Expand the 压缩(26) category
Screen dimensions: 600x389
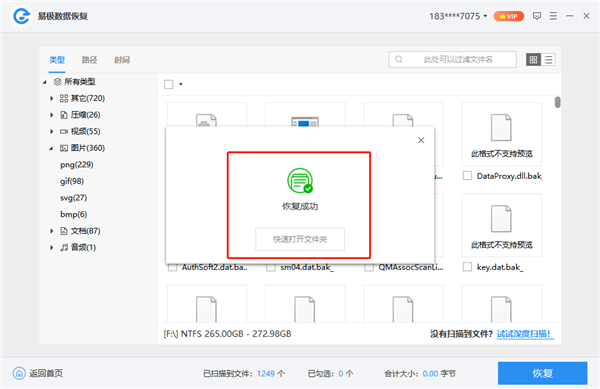point(52,115)
